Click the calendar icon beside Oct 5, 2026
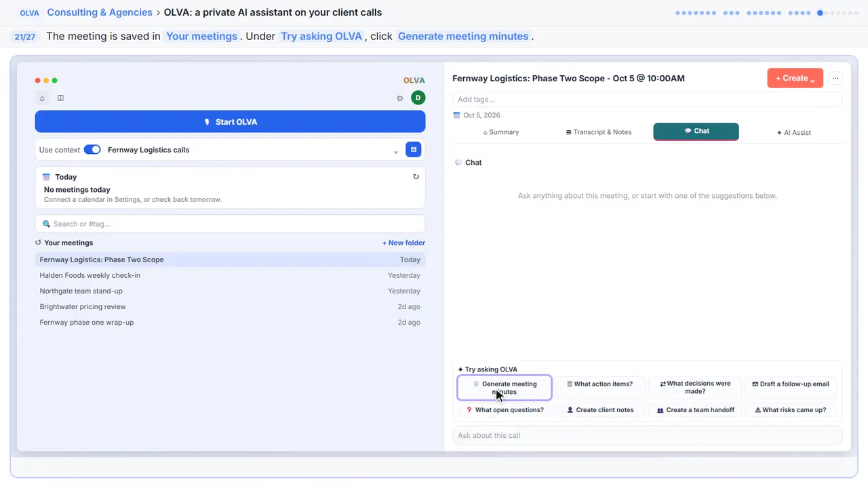Viewport: 868px width, 488px height. click(456, 115)
